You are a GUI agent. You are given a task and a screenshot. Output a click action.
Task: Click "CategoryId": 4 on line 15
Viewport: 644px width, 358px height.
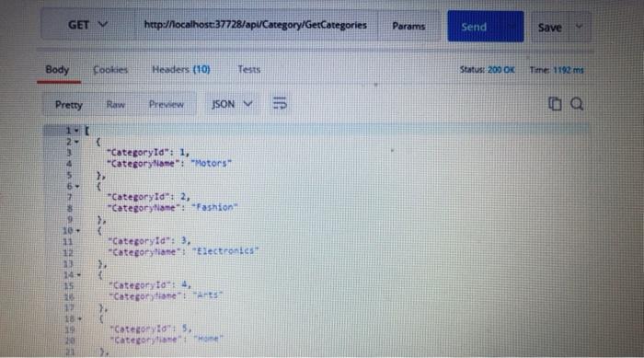coord(150,285)
